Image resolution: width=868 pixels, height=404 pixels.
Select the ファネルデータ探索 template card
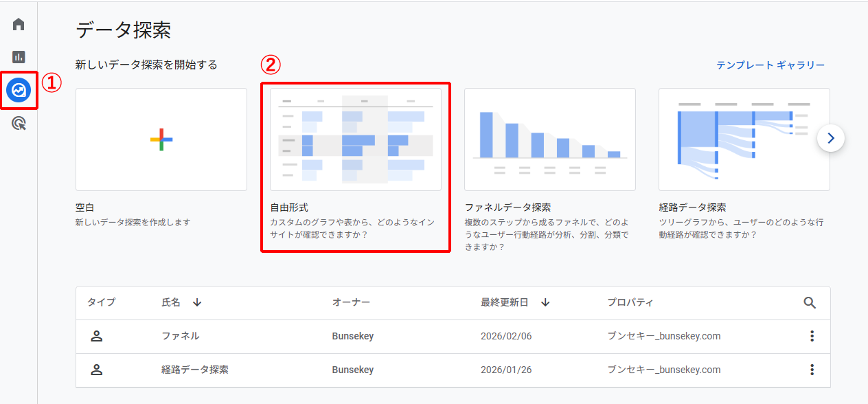click(549, 139)
